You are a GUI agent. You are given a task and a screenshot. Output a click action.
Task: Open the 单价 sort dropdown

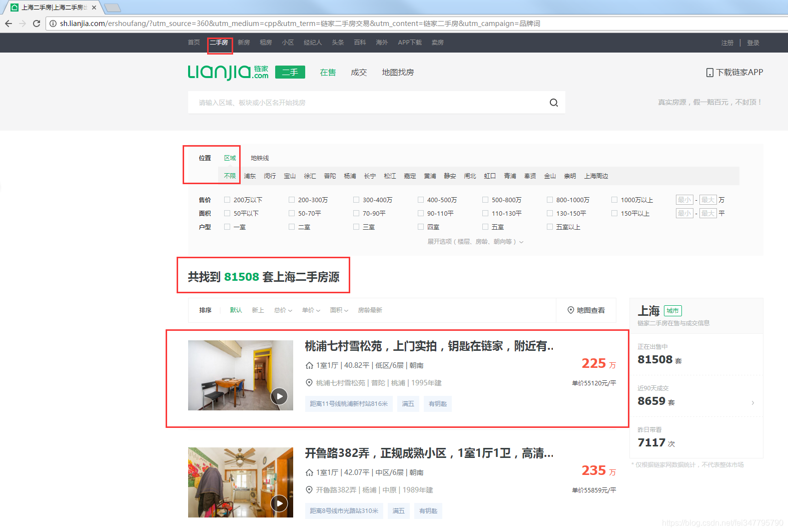tap(311, 310)
